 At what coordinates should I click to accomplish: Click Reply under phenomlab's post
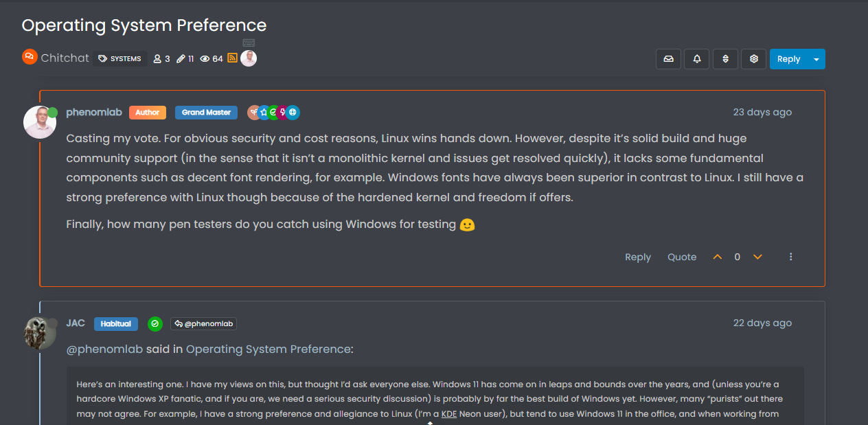(637, 257)
